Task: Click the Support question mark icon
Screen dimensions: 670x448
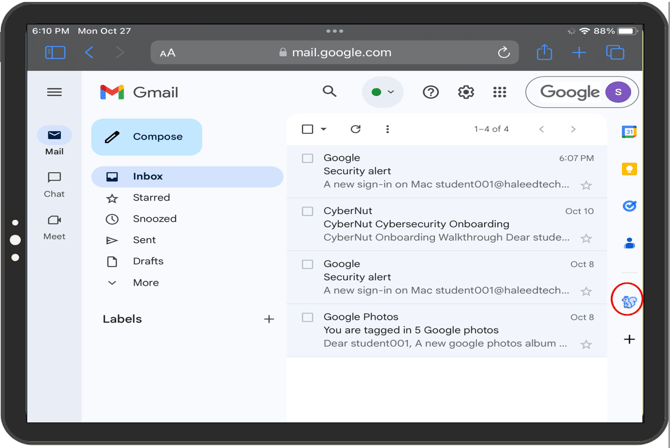Action: tap(431, 92)
